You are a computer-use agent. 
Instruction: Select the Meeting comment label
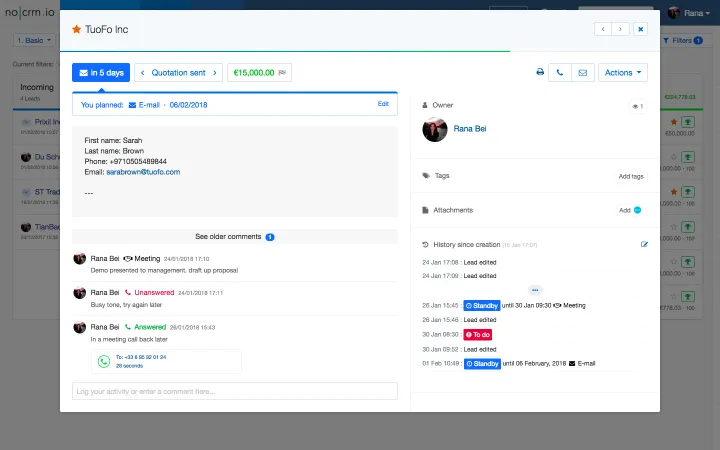(147, 259)
